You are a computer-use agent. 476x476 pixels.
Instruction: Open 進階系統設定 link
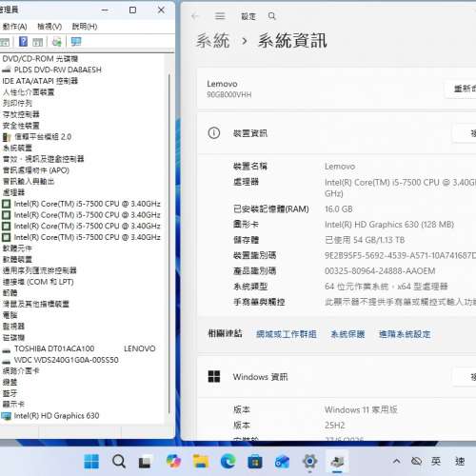pos(405,334)
